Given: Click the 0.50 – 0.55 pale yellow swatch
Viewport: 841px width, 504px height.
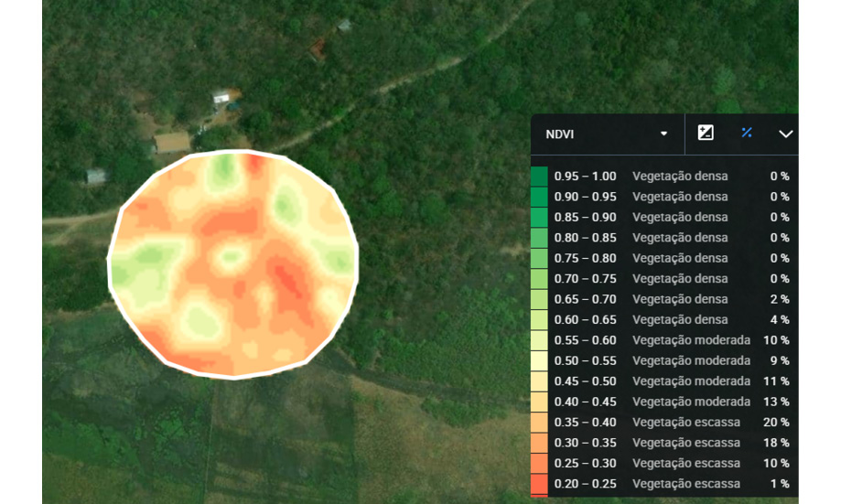Looking at the screenshot, I should (x=540, y=361).
